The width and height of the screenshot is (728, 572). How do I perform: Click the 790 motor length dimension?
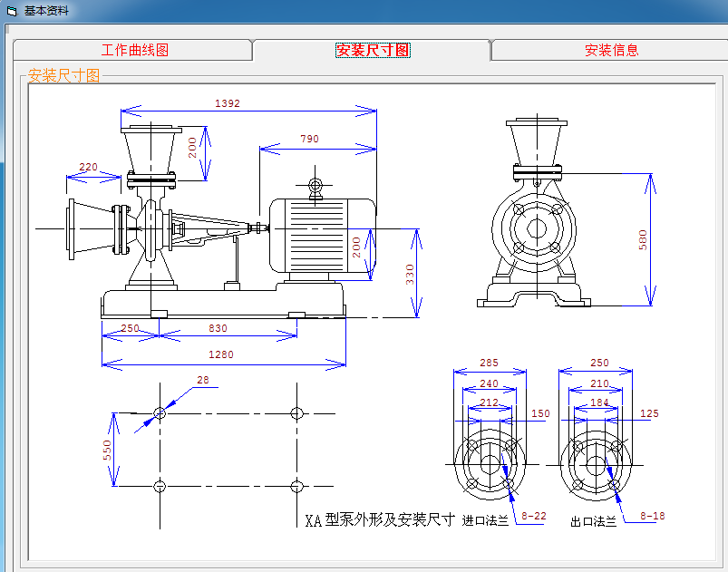coord(309,139)
